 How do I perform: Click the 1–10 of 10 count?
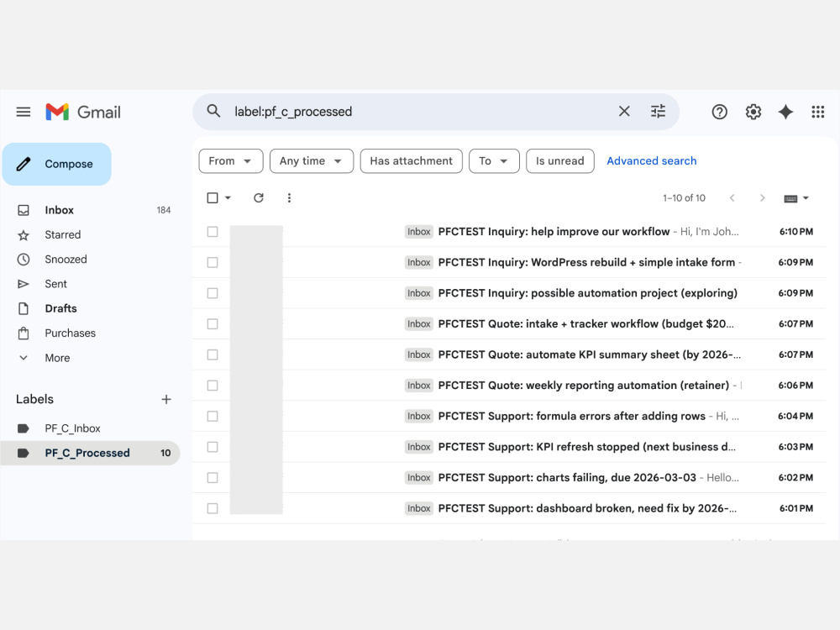coord(684,198)
